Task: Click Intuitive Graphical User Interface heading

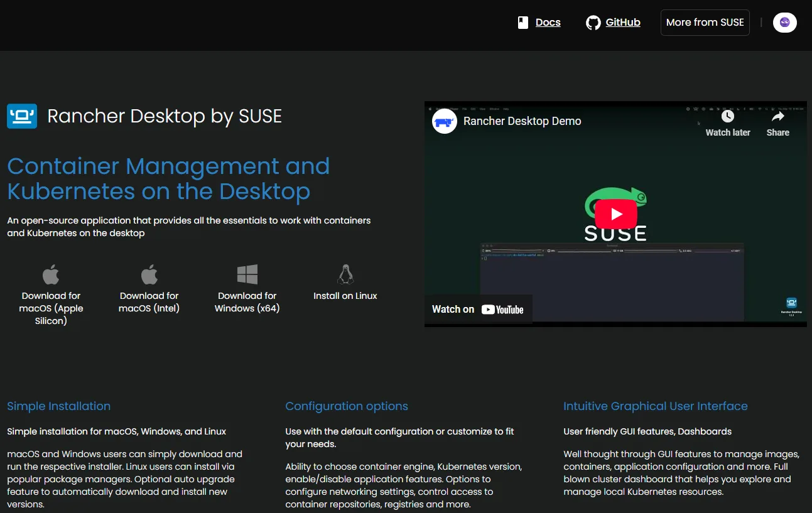Action: tap(656, 406)
